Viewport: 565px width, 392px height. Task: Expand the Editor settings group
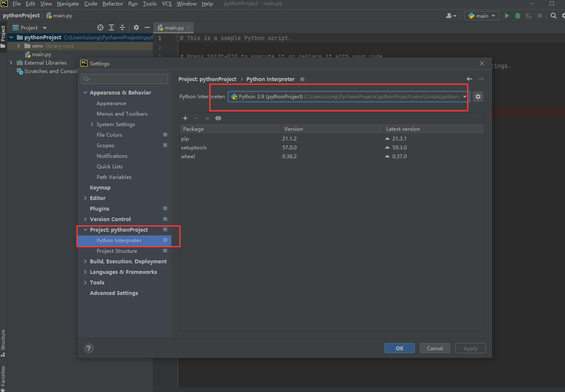(86, 198)
